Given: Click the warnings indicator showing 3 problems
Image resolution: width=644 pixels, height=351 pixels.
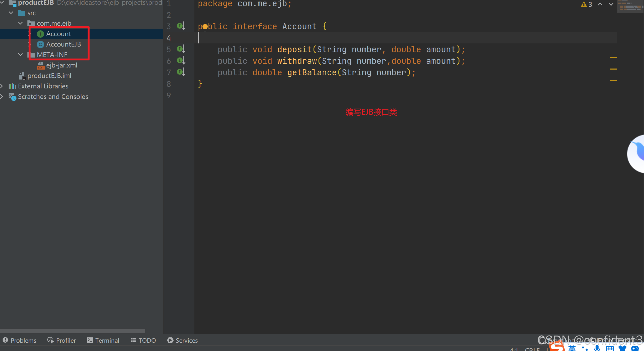Looking at the screenshot, I should tap(587, 4).
